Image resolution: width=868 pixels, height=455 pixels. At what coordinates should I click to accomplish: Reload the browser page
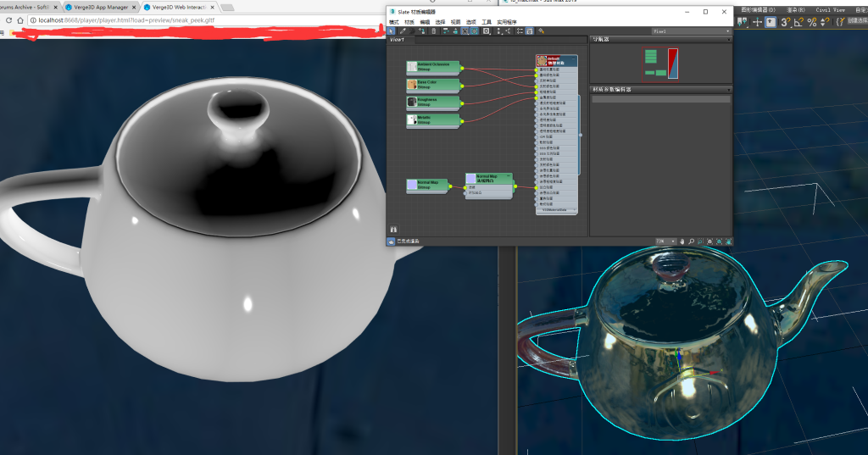pos(8,20)
